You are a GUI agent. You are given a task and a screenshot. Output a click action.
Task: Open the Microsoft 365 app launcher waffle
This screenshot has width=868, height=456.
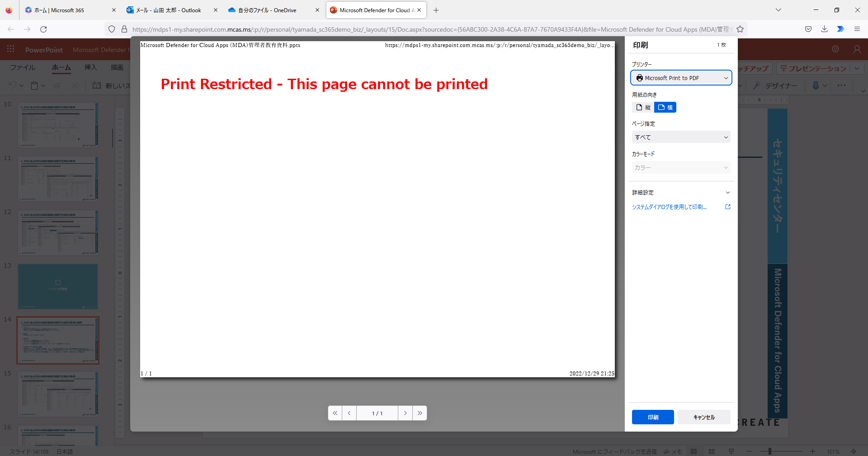tap(10, 49)
